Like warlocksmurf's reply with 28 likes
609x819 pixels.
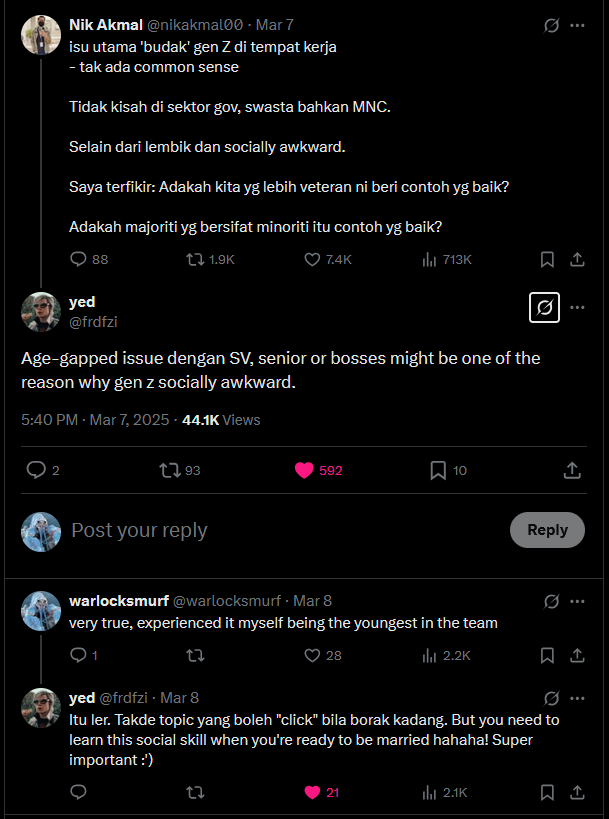[x=312, y=655]
